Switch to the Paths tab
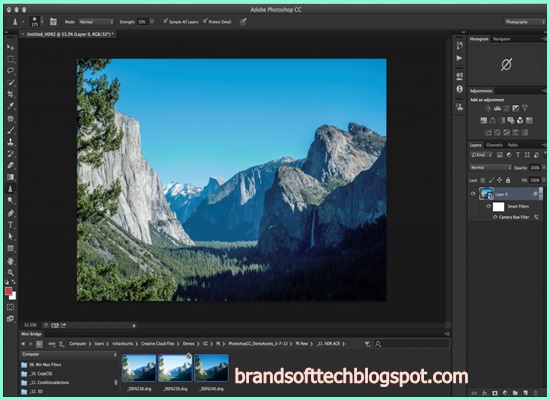The height and width of the screenshot is (400, 550). [x=512, y=145]
